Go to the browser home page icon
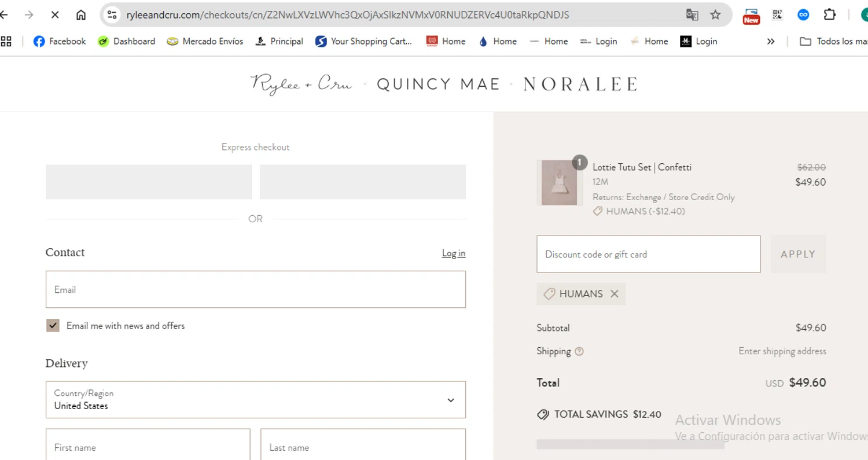 coord(81,15)
